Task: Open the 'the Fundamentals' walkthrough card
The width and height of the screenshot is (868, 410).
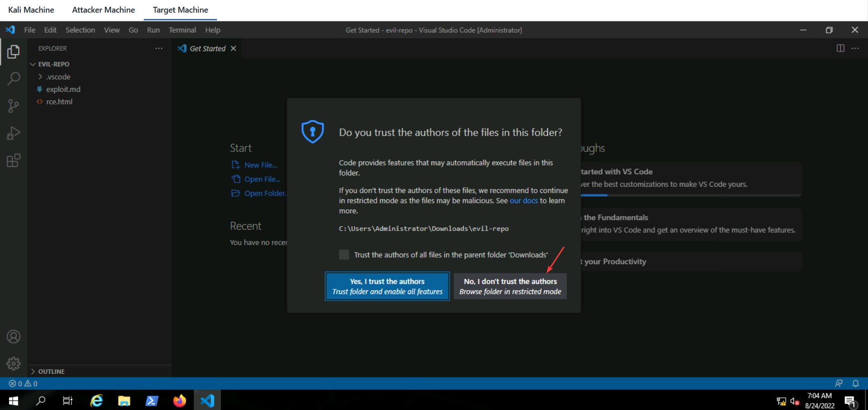Action: click(691, 224)
